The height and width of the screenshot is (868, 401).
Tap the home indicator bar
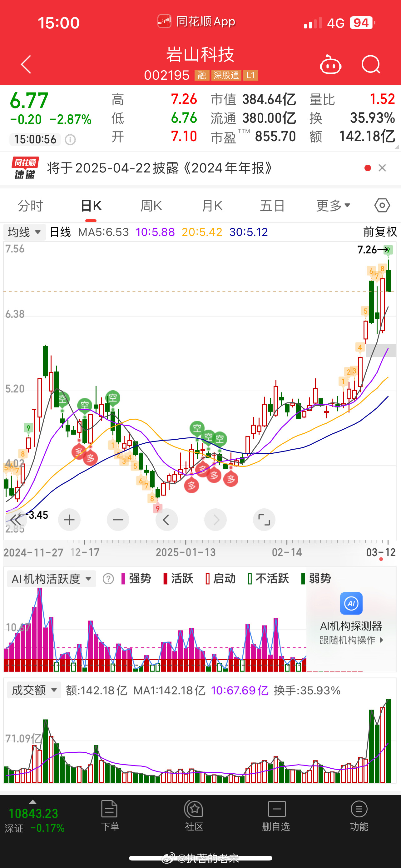coord(200,858)
